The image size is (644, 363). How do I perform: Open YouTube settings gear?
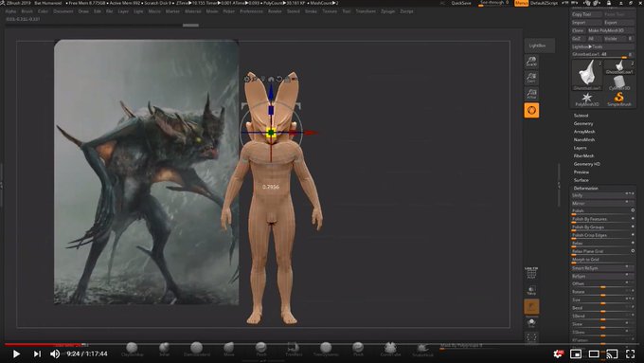pos(558,354)
